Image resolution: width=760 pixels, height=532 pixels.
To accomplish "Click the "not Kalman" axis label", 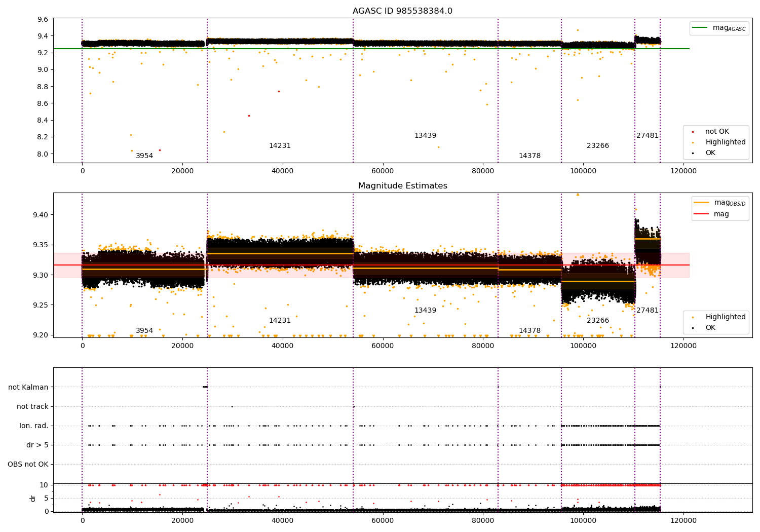I will tap(28, 387).
